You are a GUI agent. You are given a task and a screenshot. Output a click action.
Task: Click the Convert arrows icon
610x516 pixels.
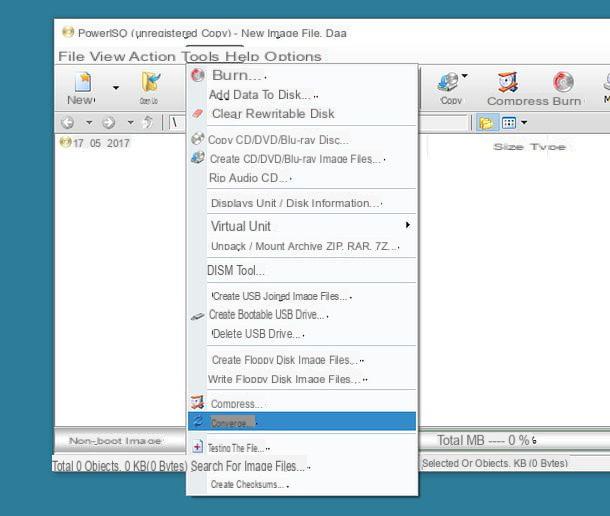pos(198,421)
